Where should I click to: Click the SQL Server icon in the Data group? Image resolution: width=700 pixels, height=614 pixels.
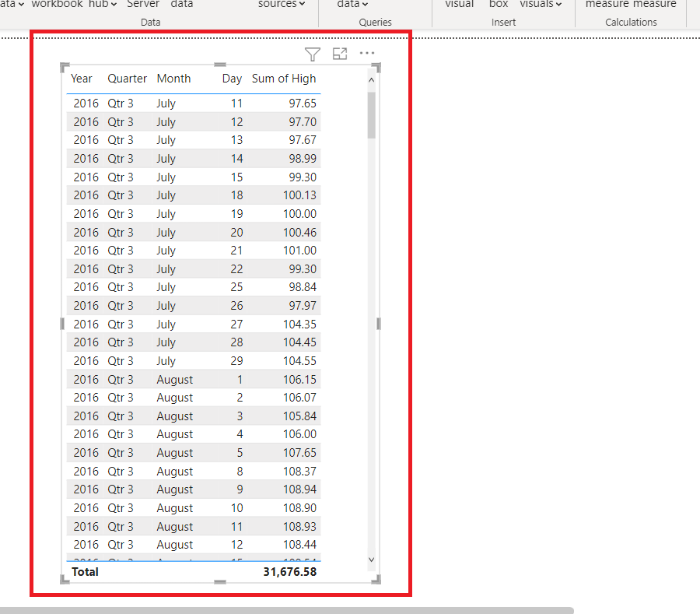[x=143, y=5]
